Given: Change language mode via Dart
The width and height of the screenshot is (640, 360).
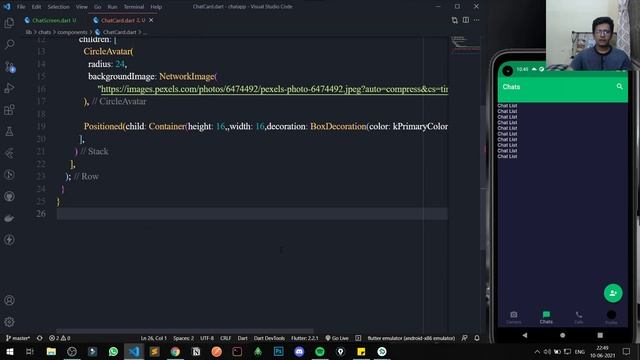Looking at the screenshot, I should point(242,338).
